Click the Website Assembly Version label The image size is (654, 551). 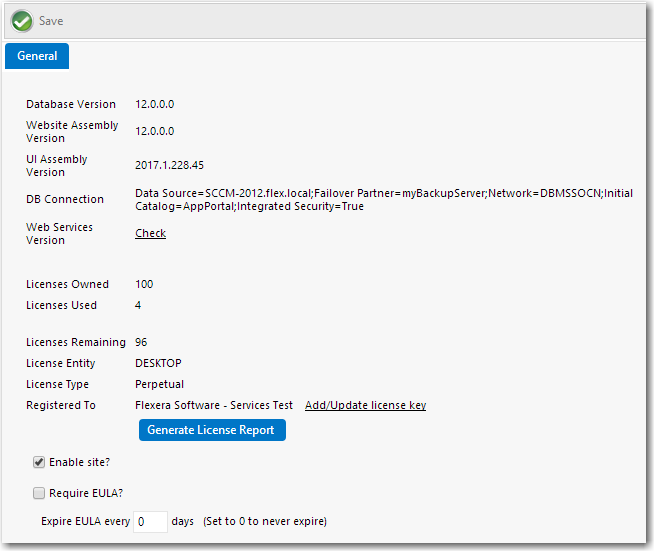coord(72,132)
